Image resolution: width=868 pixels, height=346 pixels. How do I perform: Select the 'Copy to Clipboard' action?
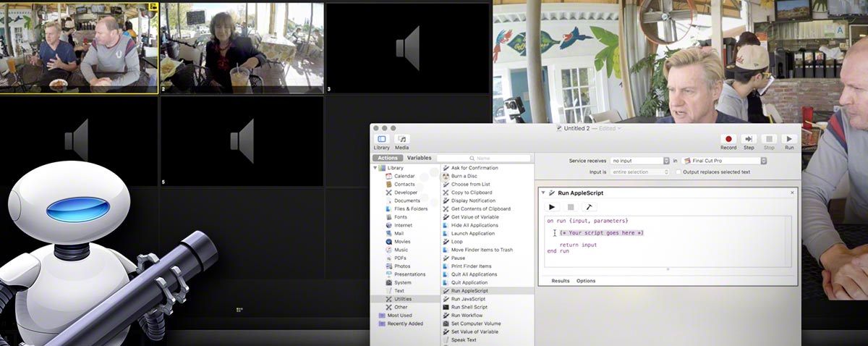pyautogui.click(x=467, y=193)
